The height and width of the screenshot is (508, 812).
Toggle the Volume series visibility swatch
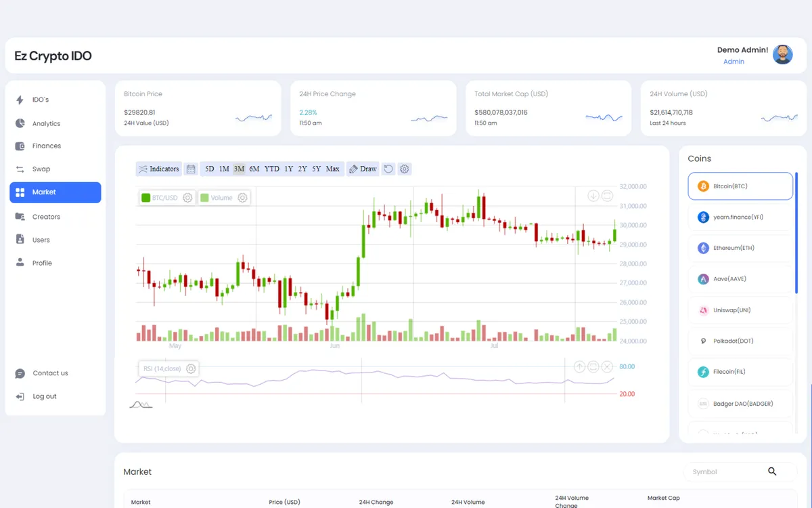(x=204, y=198)
